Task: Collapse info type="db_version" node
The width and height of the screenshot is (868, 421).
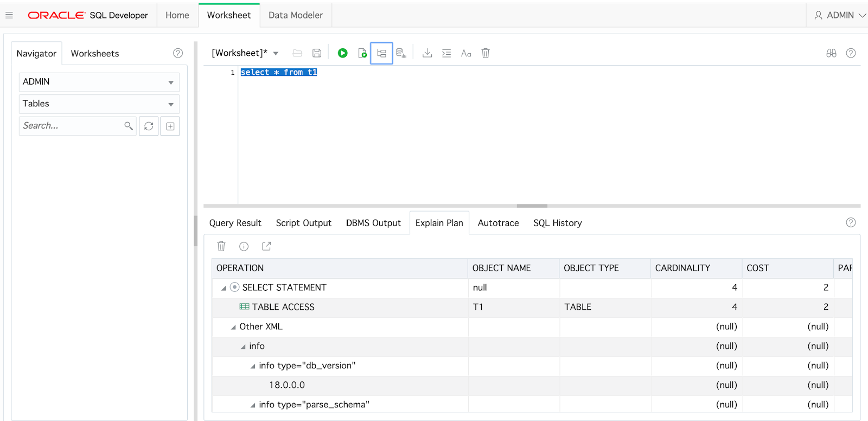Action: click(253, 366)
